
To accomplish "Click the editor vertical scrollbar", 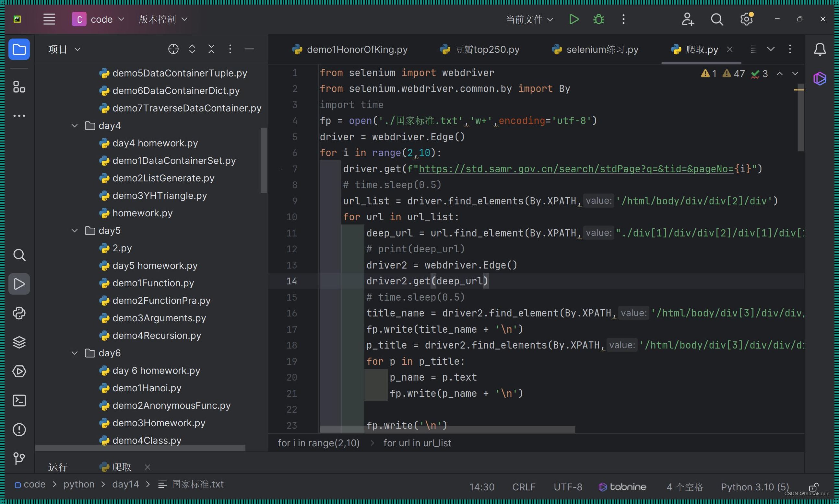I will click(801, 118).
